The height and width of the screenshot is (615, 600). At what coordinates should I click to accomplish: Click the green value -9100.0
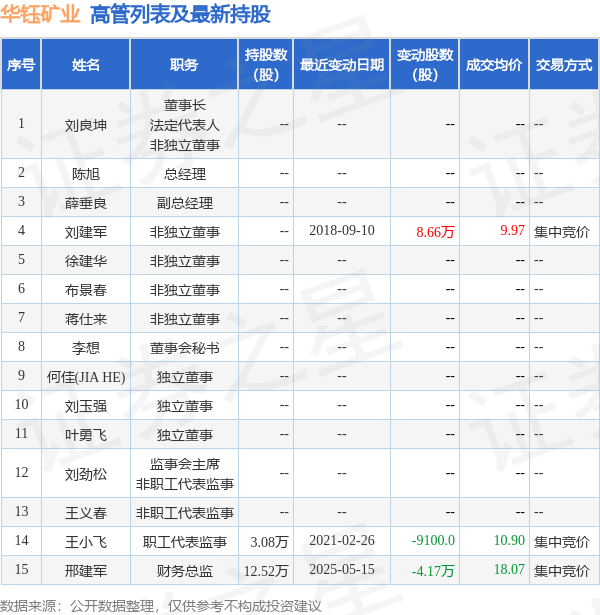point(433,540)
